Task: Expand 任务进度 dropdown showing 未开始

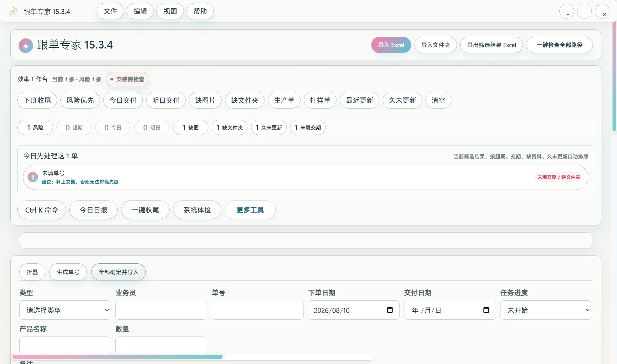Action: (546, 310)
